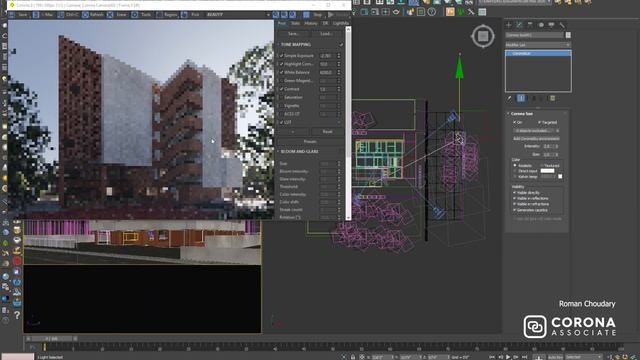Toggle Visible in reflections checkbox
The image size is (640, 360).
(x=515, y=198)
